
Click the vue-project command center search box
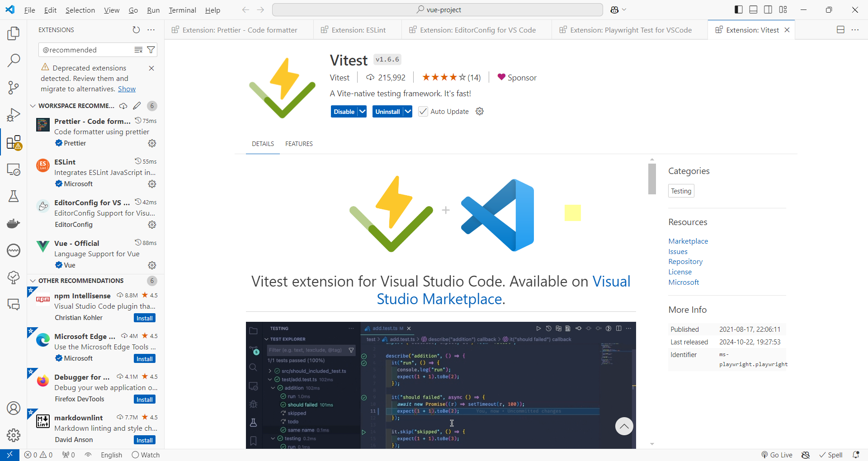[437, 10]
